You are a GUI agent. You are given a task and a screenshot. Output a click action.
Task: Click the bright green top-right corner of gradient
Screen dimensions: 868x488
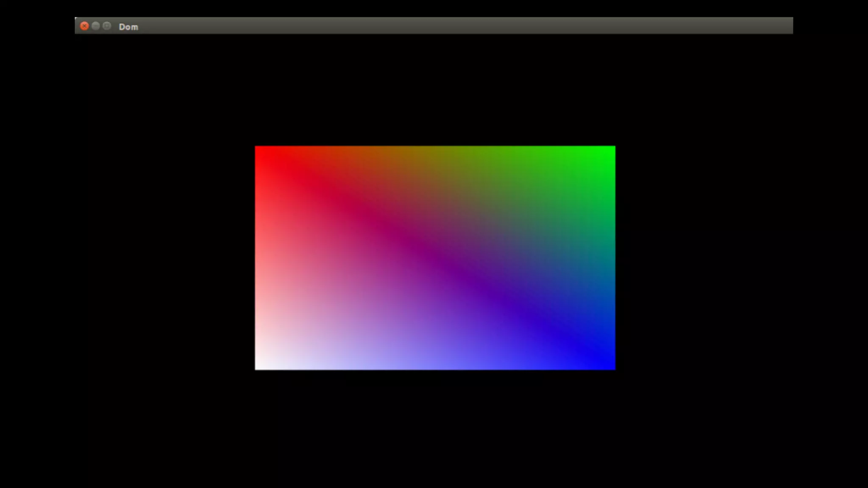coord(610,150)
